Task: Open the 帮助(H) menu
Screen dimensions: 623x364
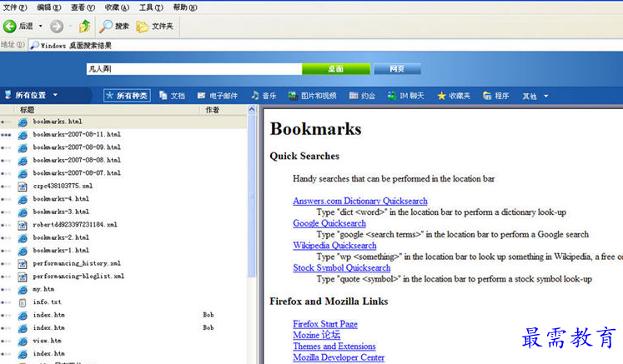Action: (185, 7)
